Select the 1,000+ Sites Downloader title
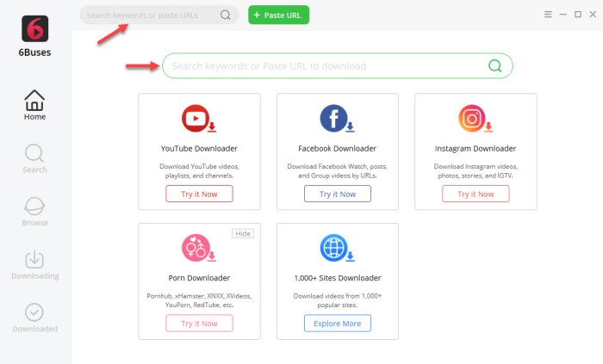 click(x=338, y=278)
